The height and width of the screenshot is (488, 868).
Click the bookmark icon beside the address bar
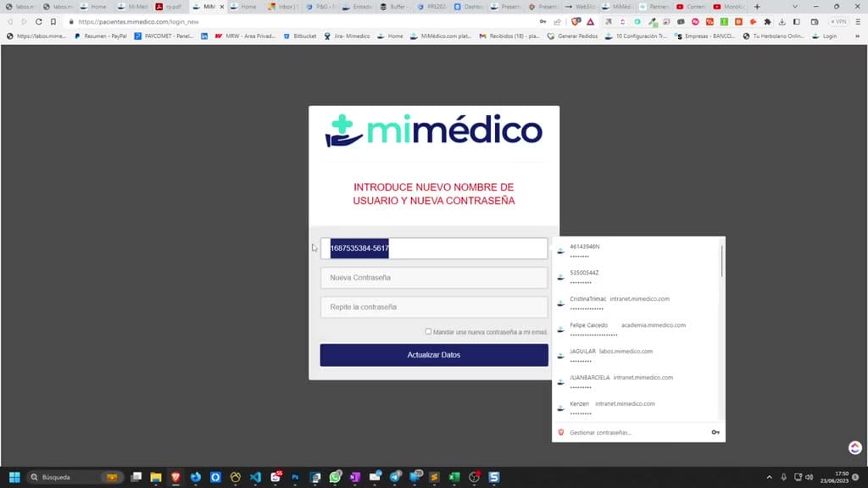point(53,21)
